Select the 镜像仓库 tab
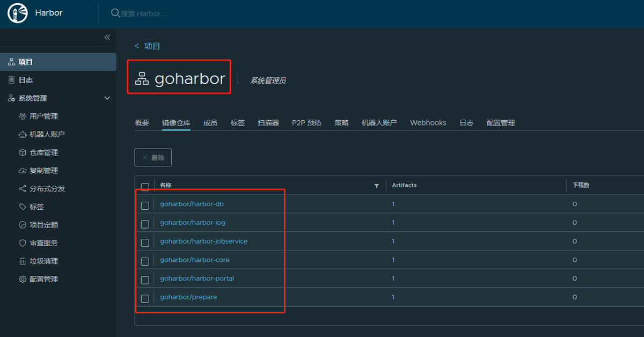The image size is (644, 337). pos(176,123)
